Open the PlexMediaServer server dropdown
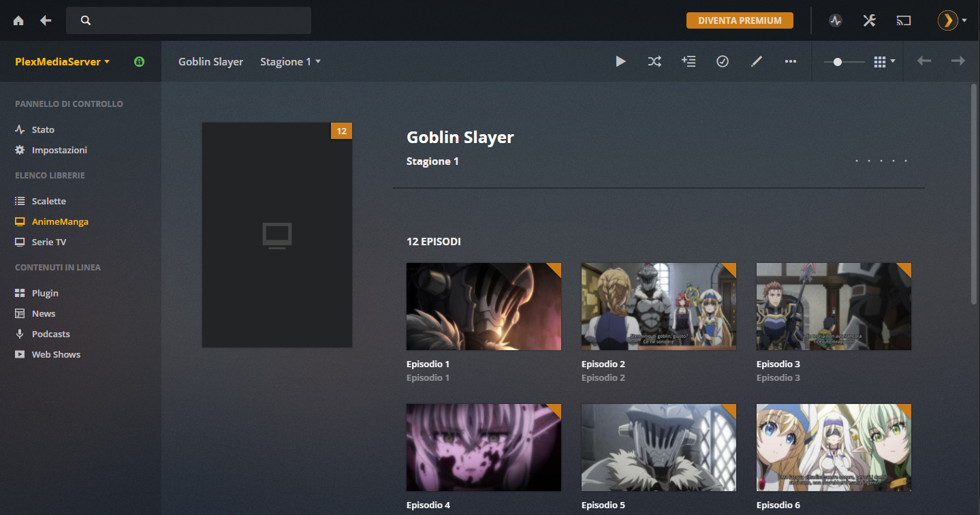This screenshot has width=980, height=515. click(x=63, y=61)
